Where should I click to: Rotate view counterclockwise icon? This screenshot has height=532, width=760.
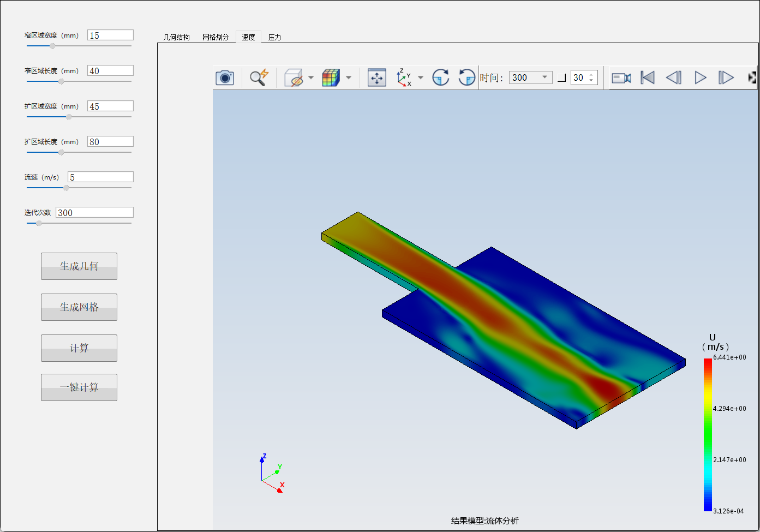coord(466,77)
